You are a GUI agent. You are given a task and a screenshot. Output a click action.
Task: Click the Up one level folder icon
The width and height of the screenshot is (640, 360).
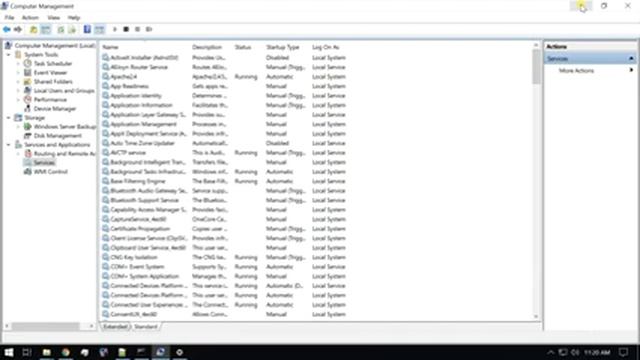(x=33, y=29)
